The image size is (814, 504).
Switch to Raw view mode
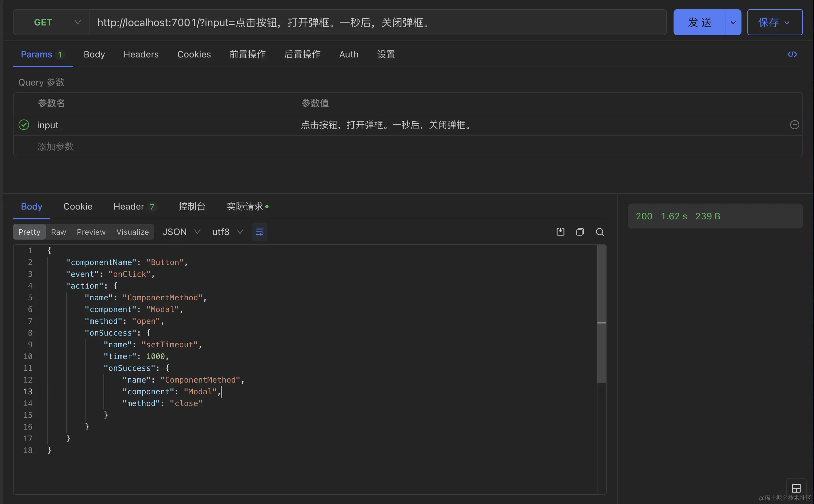(x=58, y=232)
